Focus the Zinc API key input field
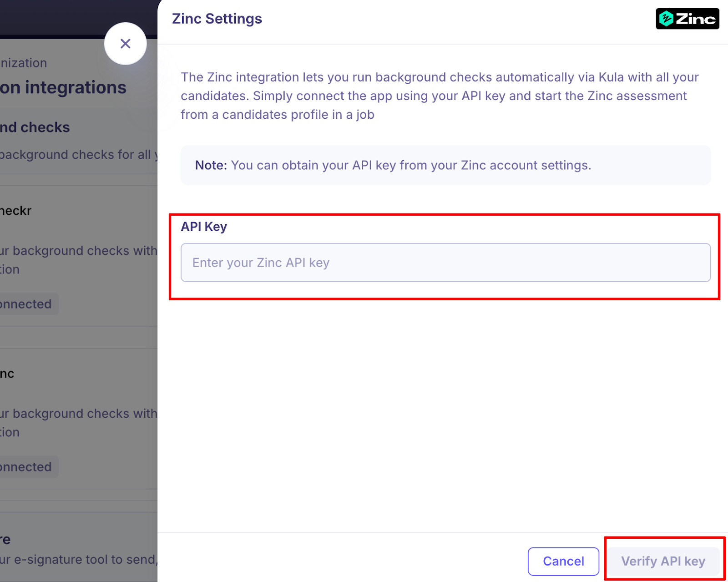Screen dimensions: 728x582 coord(445,263)
